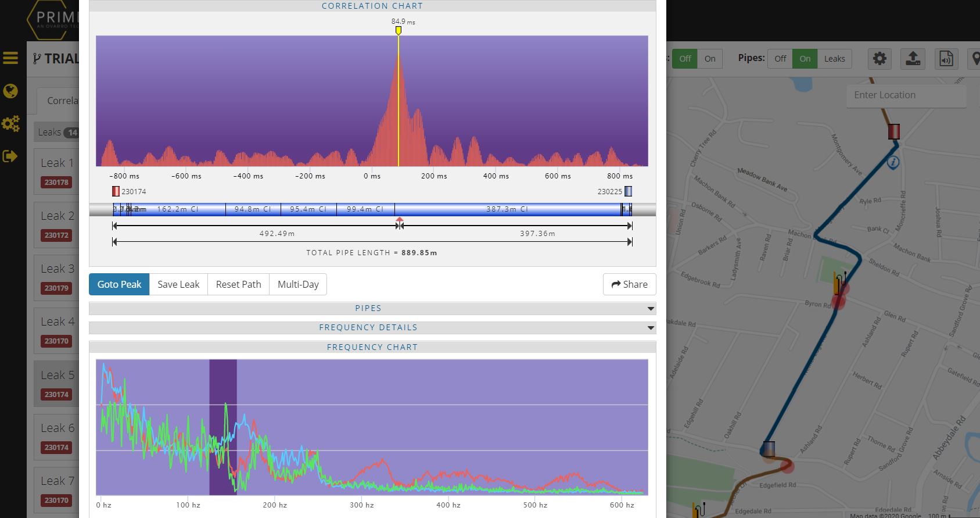980x518 pixels.
Task: Click the yellow 84.9 ms peak marker
Action: coord(399,30)
